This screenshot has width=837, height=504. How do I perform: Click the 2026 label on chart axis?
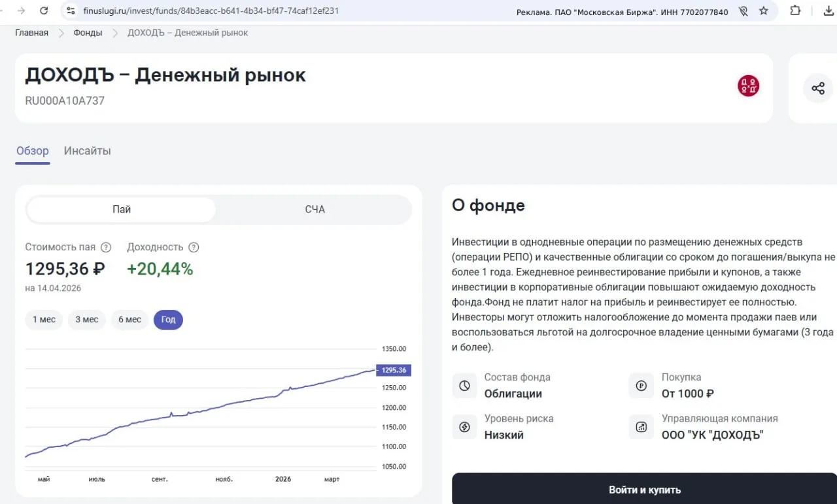283,479
